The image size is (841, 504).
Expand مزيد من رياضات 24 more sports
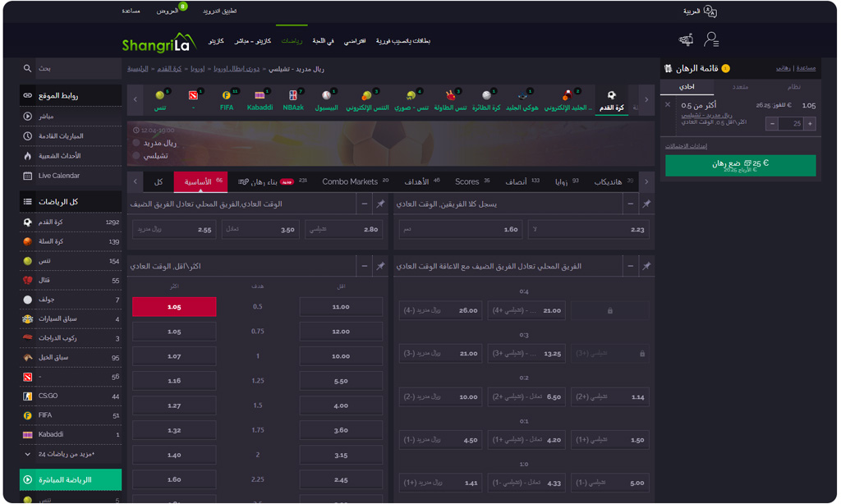click(71, 454)
